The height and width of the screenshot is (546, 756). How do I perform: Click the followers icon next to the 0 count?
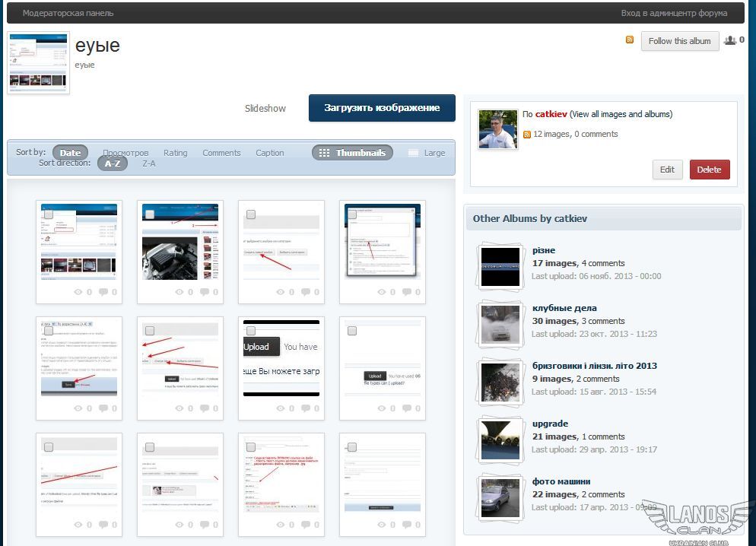(730, 40)
